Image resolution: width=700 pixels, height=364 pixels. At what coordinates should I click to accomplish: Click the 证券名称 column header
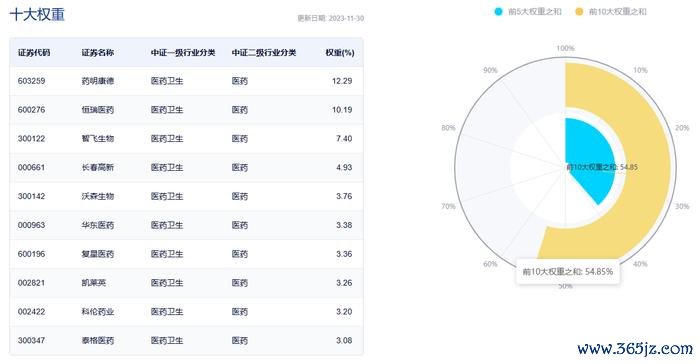[97, 53]
